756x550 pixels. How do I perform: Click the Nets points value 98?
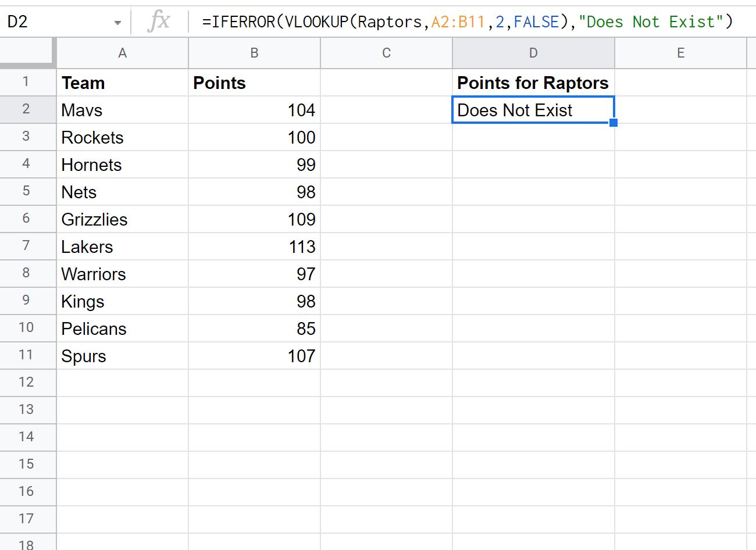click(x=254, y=192)
